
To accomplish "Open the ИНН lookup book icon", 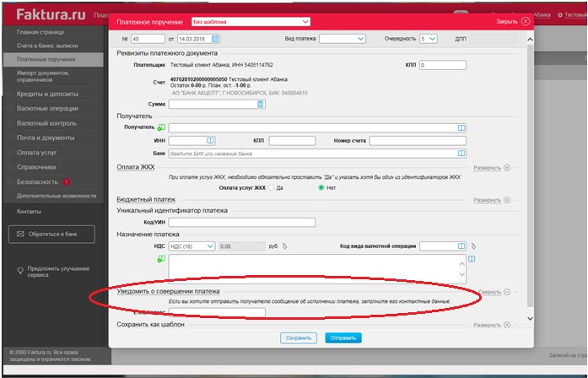I will point(211,141).
